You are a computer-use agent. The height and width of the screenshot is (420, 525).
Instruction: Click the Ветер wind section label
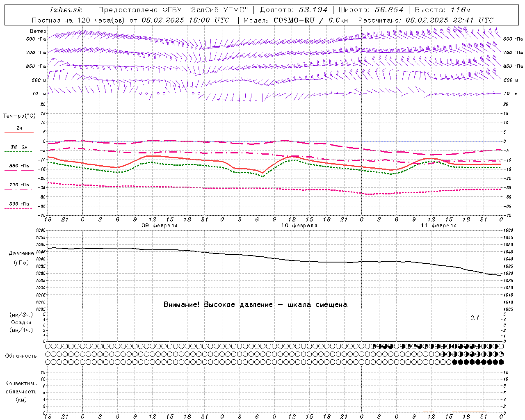tap(38, 31)
